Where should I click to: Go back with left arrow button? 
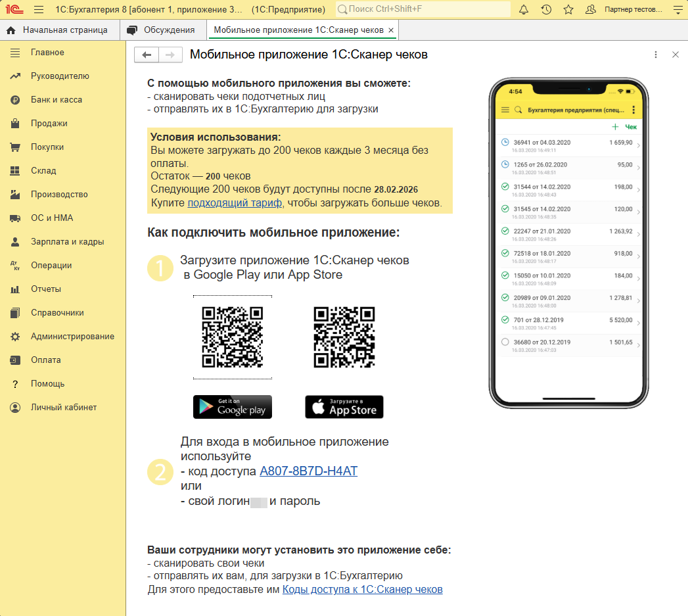point(147,55)
